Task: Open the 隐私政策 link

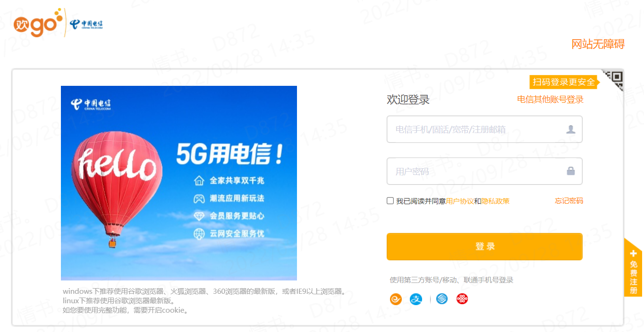Action: pos(495,201)
